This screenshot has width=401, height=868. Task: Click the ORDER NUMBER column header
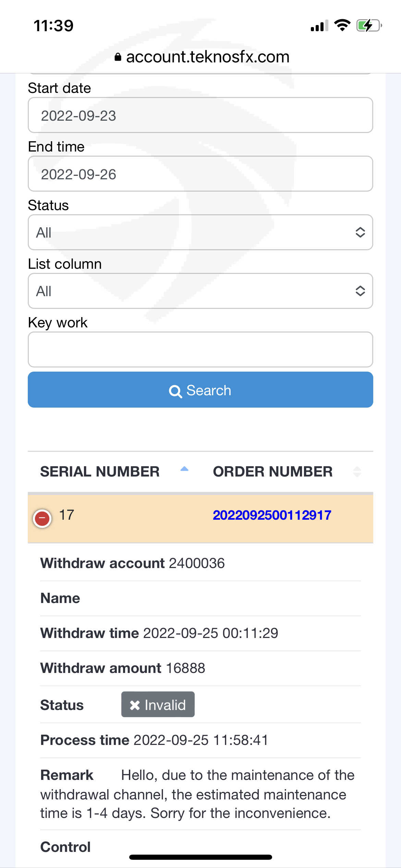click(x=272, y=472)
